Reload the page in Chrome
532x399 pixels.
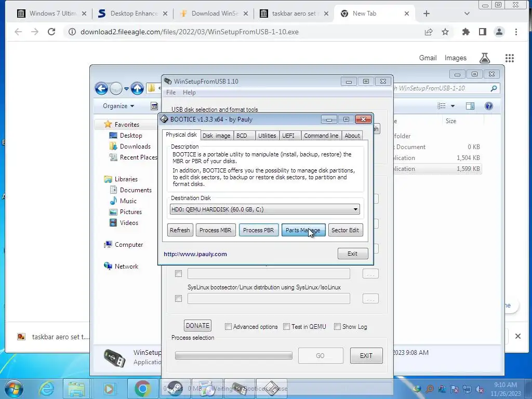pyautogui.click(x=51, y=32)
